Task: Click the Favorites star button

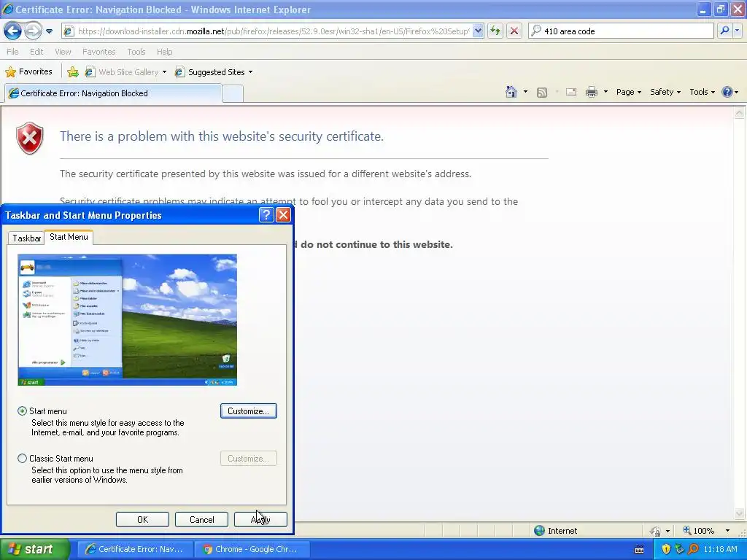Action: 28,72
